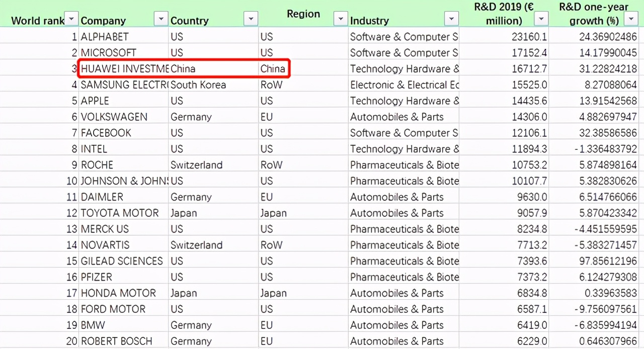This screenshot has width=644, height=349.
Task: Click Technology Hardware in APPLE row
Action: tap(404, 101)
